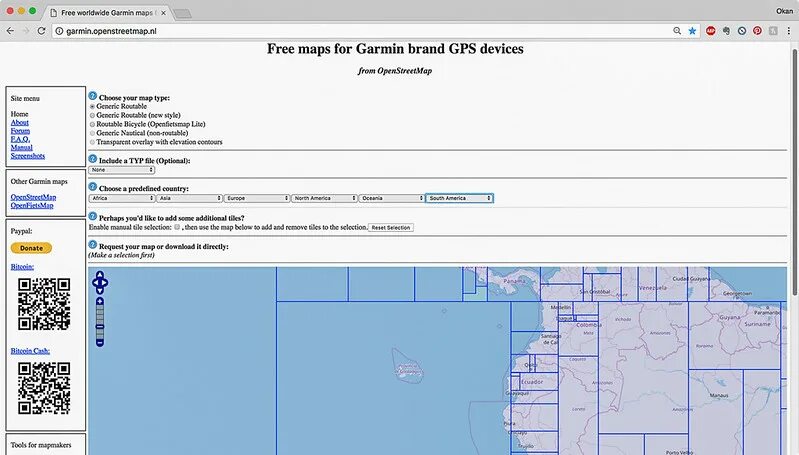Click the Okan profile name in the title bar
The image size is (799, 455).
[x=784, y=11]
